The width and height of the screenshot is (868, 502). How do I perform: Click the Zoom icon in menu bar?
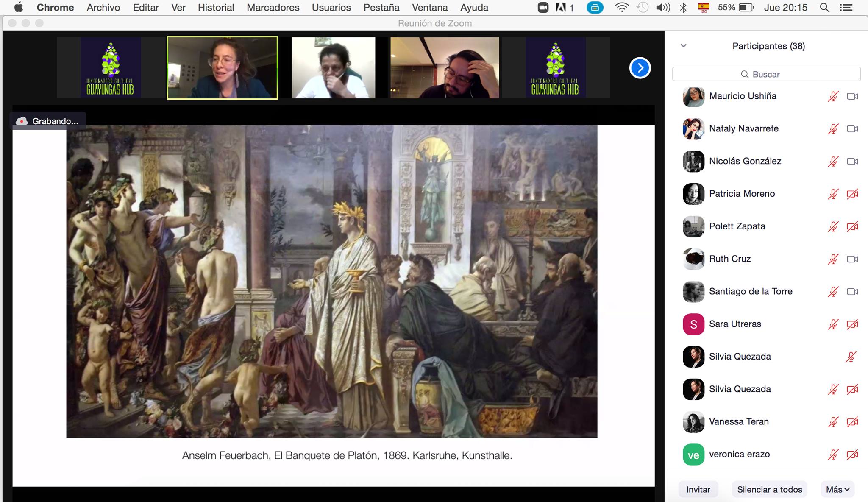543,8
